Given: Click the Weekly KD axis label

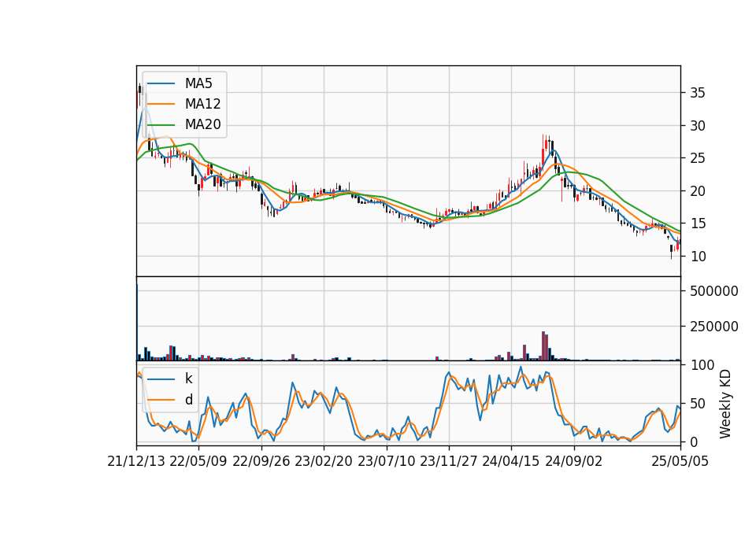Looking at the screenshot, I should [x=725, y=404].
